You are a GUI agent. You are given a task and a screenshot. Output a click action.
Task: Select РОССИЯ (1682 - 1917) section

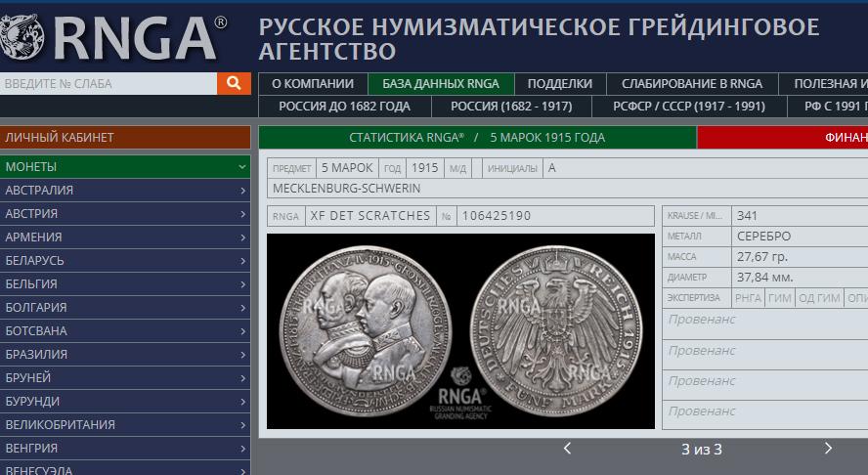(x=511, y=107)
